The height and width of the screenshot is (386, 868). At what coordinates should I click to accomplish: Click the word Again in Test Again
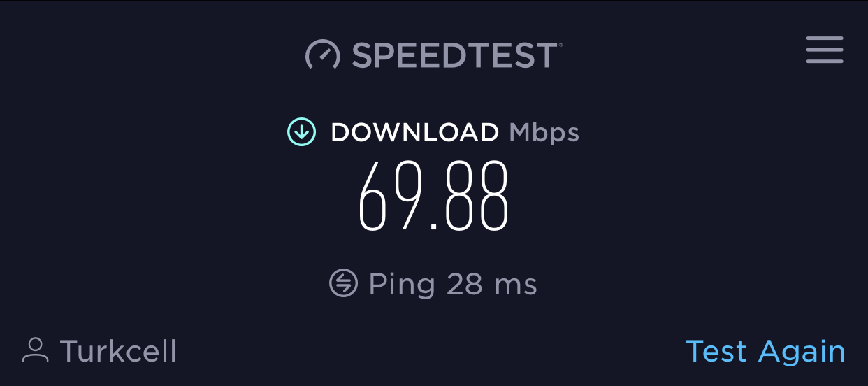(x=802, y=353)
